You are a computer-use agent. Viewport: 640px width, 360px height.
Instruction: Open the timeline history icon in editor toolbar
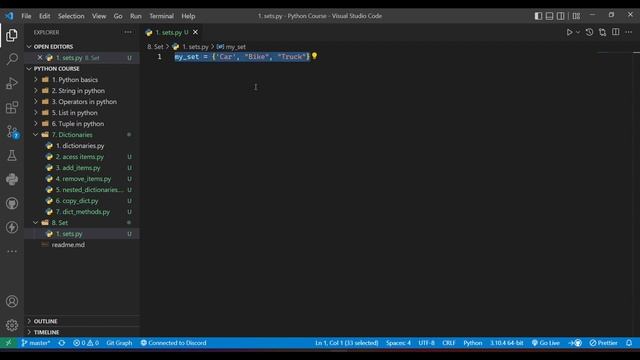coord(589,32)
